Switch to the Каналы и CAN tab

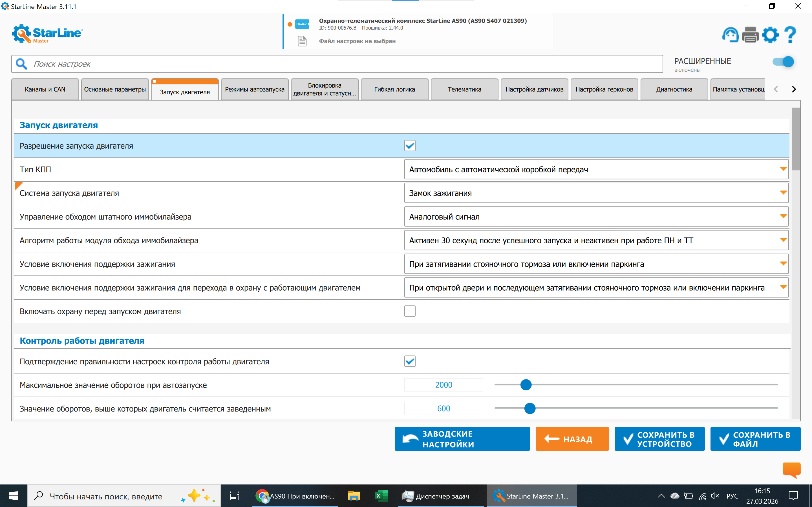45,89
